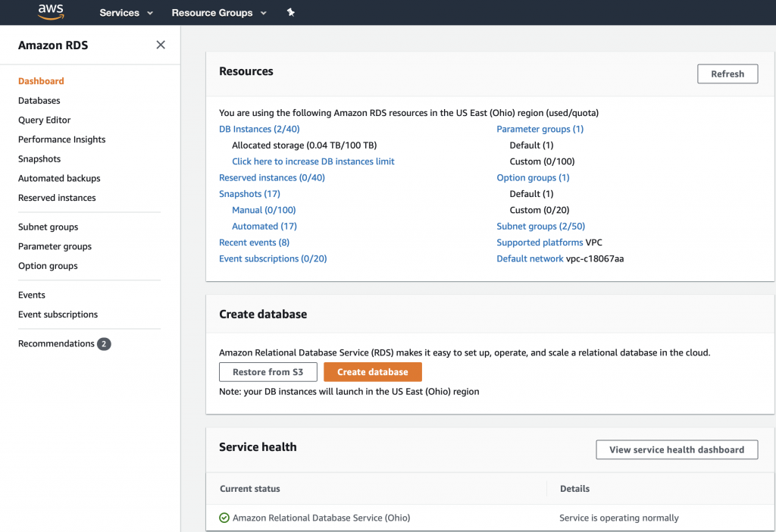This screenshot has width=776, height=532.
Task: Click Custom (0/100) under Parameter groups
Action: pos(542,161)
